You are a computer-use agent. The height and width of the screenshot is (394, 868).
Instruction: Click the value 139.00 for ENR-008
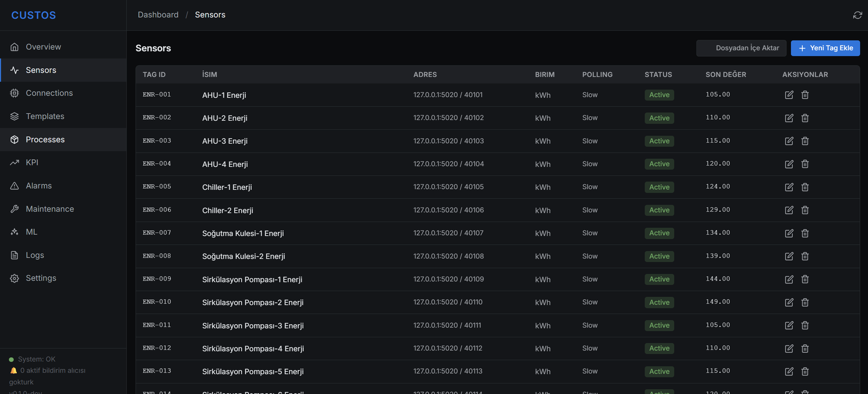point(718,256)
